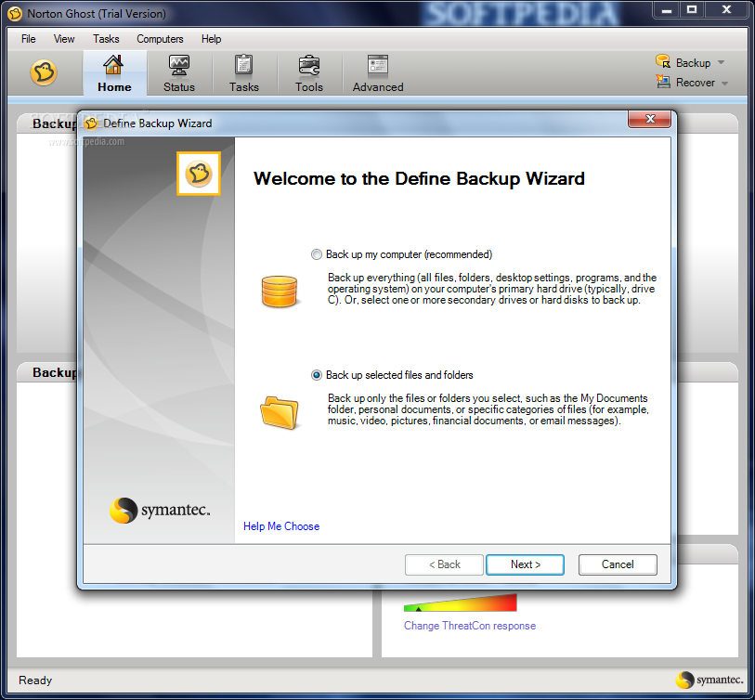Expand the Recover dropdown arrow

724,83
